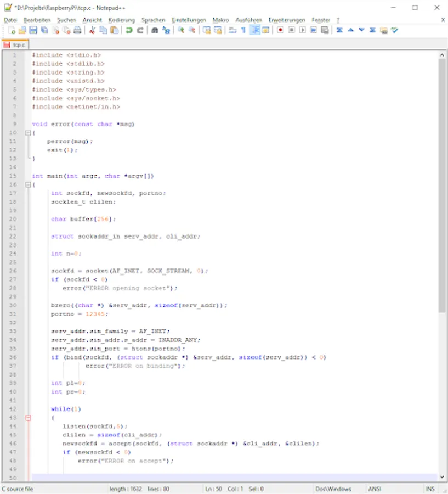Click 'Ln : 50' position in status bar
Screen dimensions: 448x494
pos(213,489)
